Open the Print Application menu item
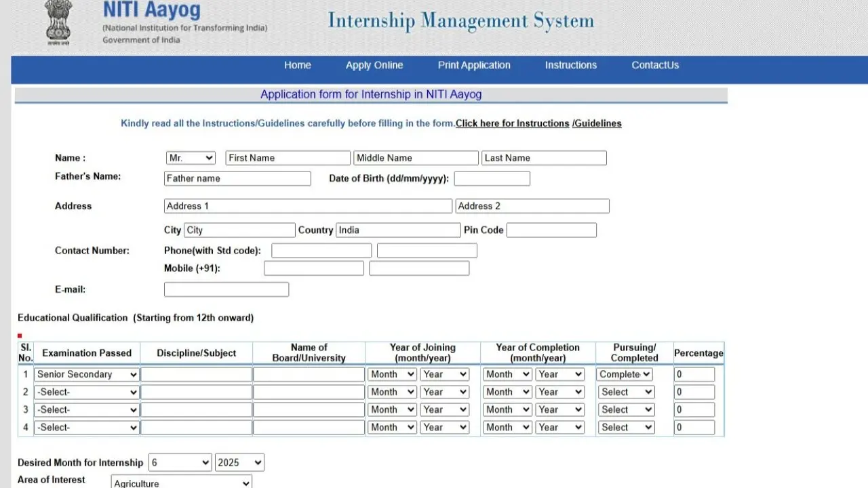Image resolution: width=868 pixels, height=488 pixels. click(x=474, y=65)
